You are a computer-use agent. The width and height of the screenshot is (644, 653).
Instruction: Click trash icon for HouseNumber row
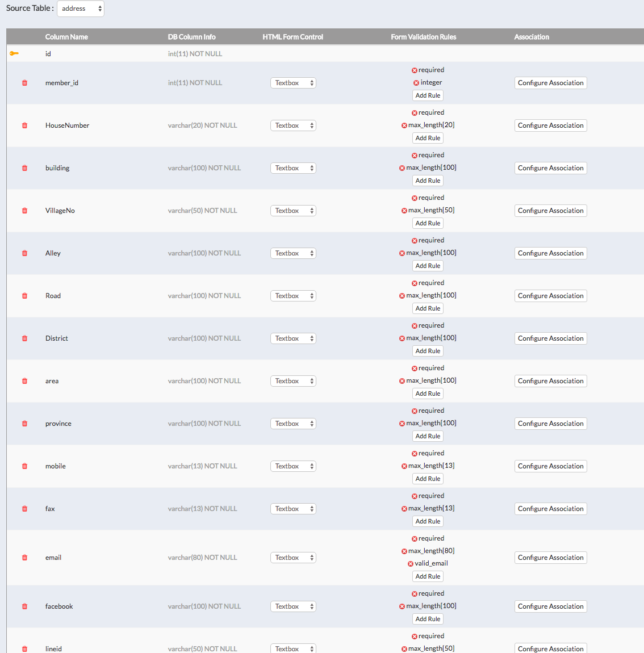24,125
